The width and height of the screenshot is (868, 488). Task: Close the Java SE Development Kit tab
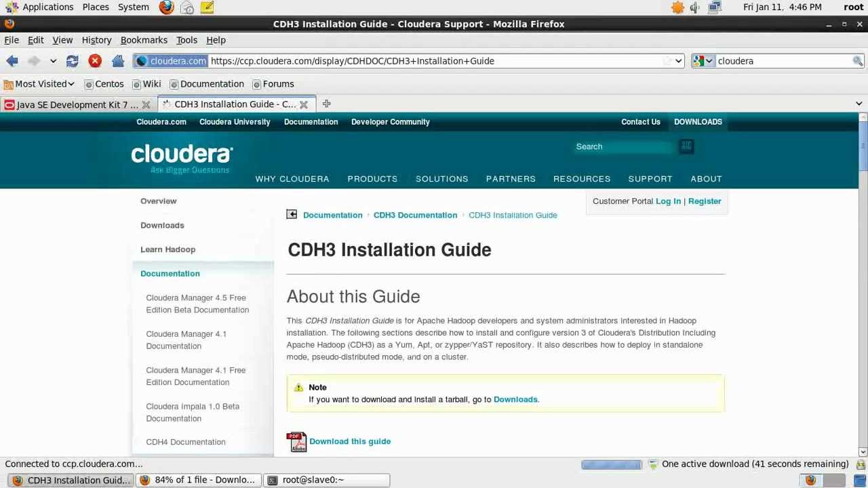pyautogui.click(x=146, y=104)
